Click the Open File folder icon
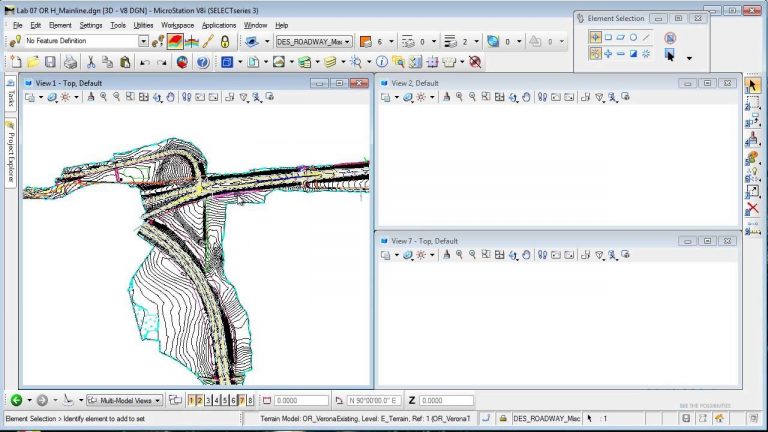 [33, 62]
